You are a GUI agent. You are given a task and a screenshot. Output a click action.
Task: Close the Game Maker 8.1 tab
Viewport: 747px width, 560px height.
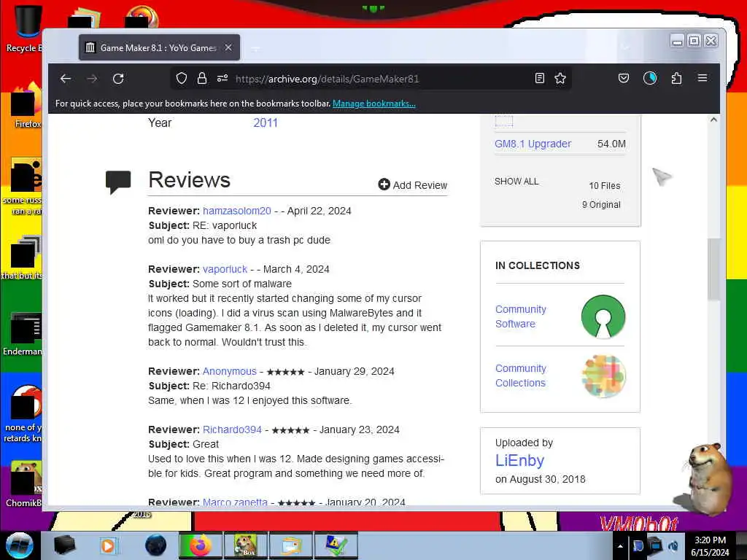(228, 47)
